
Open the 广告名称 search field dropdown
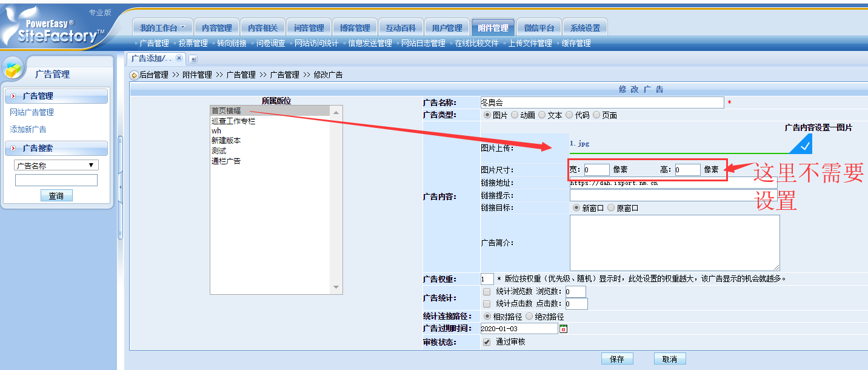pyautogui.click(x=56, y=165)
